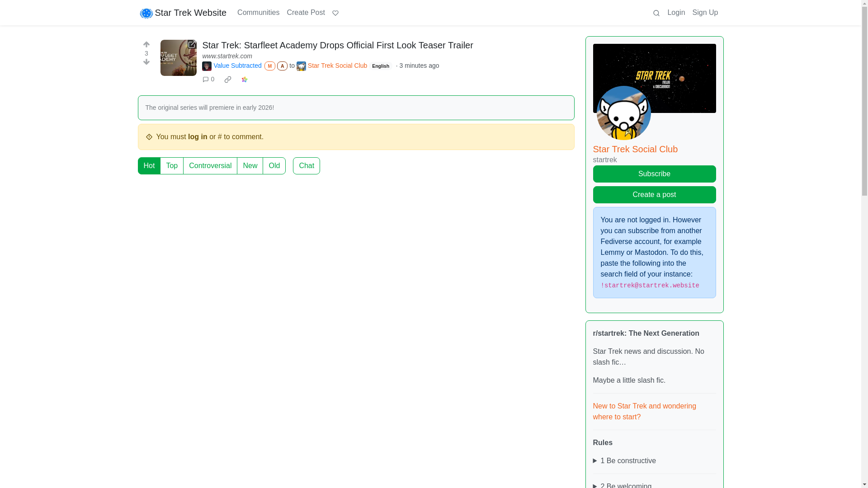Sort comments by Top
The image size is (868, 488).
[x=172, y=166]
